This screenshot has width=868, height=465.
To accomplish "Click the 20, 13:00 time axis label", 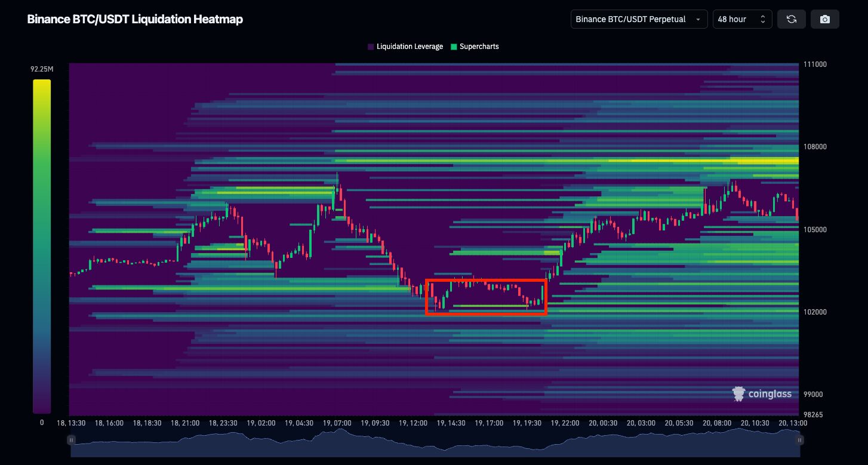I will [792, 423].
